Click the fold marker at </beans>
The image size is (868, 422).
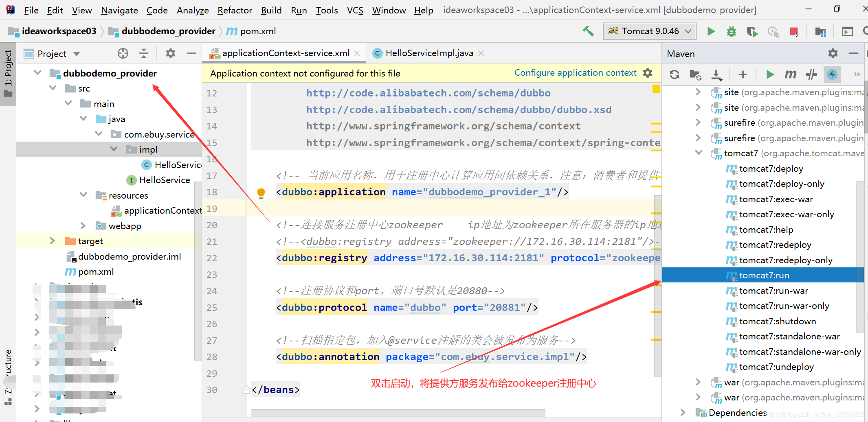click(246, 390)
